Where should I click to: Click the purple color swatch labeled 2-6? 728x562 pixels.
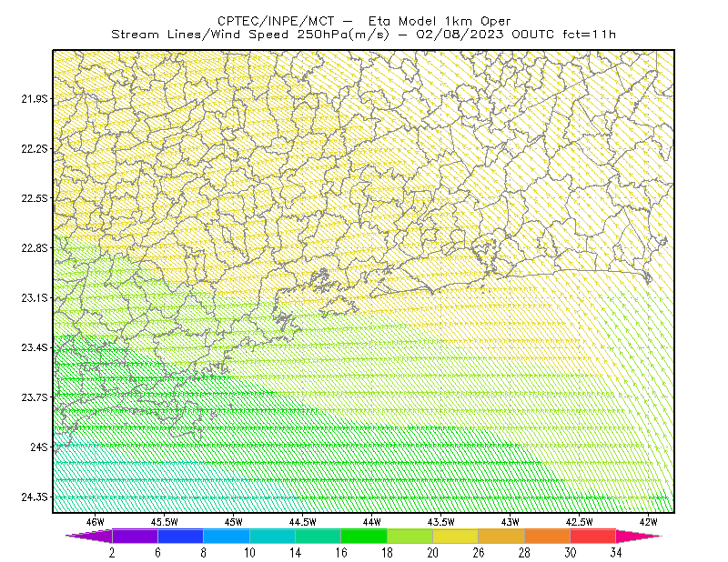tap(135, 536)
